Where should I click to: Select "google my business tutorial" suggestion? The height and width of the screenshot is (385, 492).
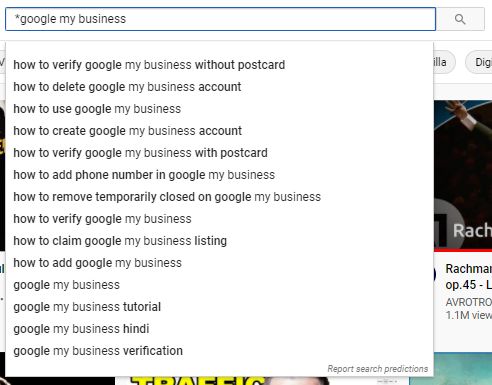tap(219, 307)
